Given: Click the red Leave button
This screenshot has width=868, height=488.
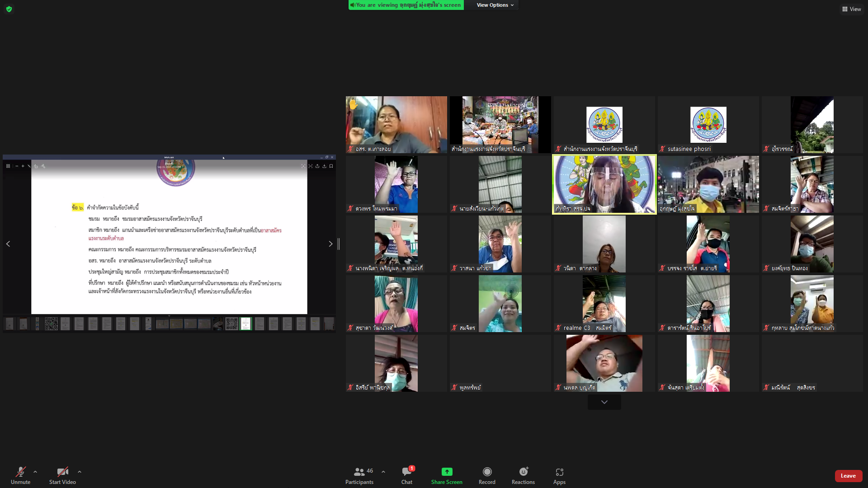Looking at the screenshot, I should [x=848, y=476].
